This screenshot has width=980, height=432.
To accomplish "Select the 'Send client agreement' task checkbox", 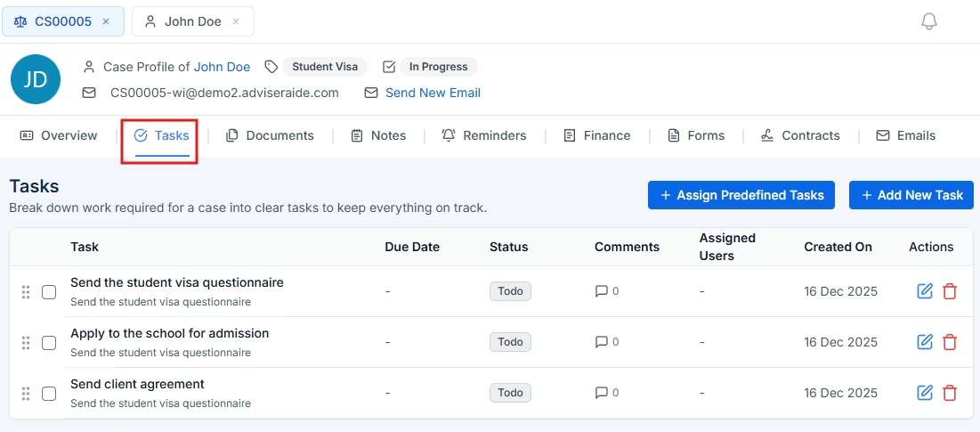I will point(49,394).
